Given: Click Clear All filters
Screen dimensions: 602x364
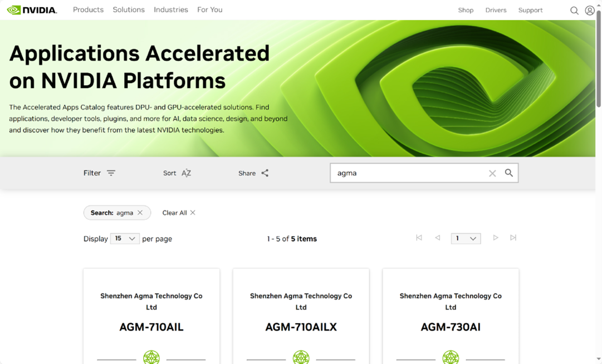Looking at the screenshot, I should 175,213.
